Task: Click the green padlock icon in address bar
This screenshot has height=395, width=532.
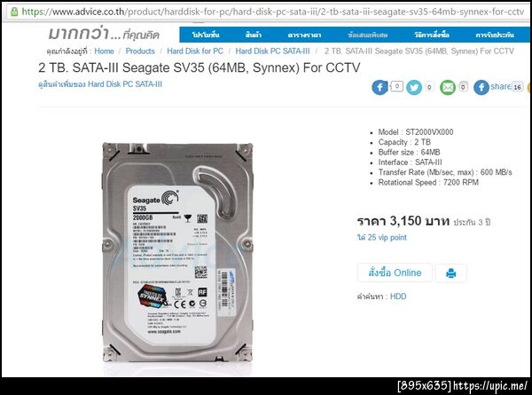Action: coord(14,12)
